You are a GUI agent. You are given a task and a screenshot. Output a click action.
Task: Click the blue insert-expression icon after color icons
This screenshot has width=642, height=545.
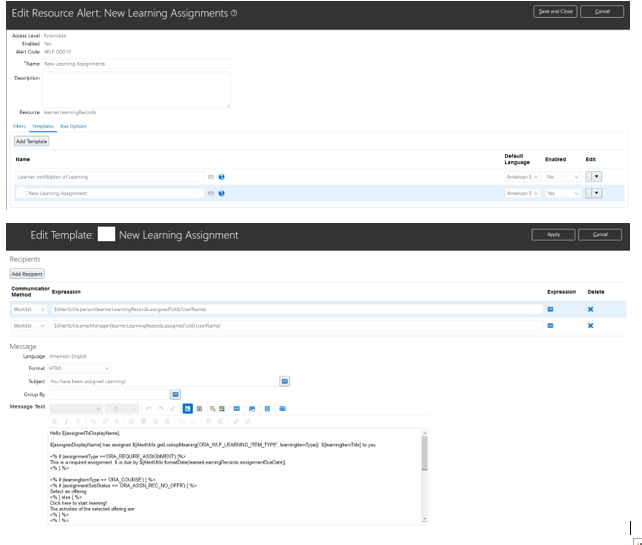[237, 409]
